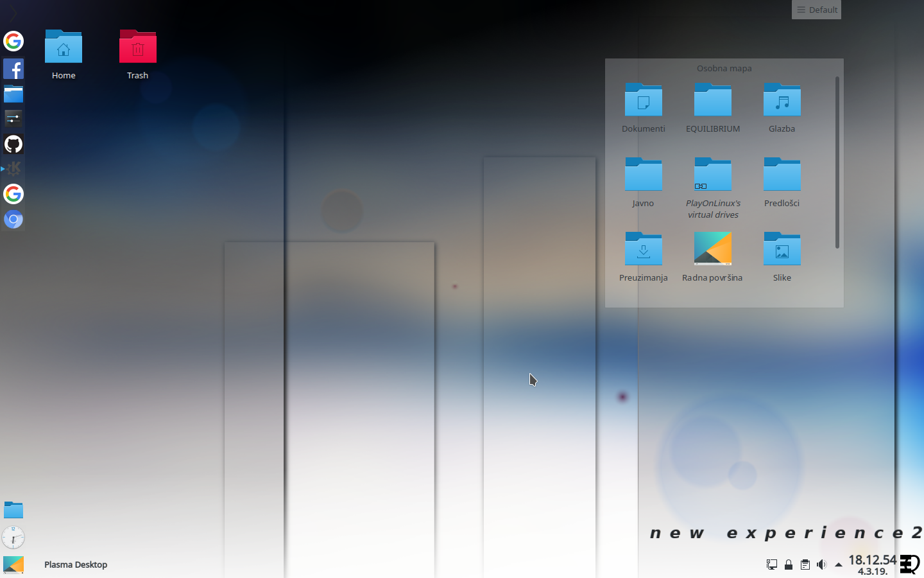Click the analog clock widget in the dock
This screenshot has height=578, width=924.
13,538
